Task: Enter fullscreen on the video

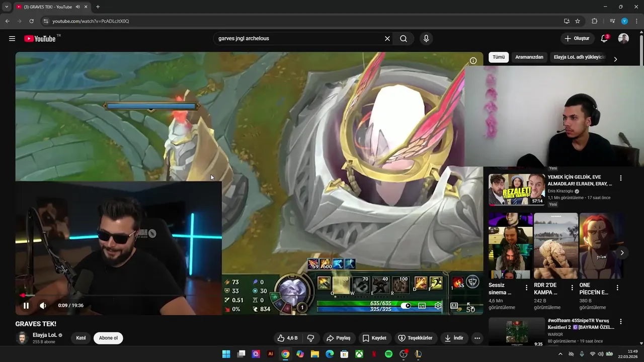Action: pyautogui.click(x=470, y=305)
